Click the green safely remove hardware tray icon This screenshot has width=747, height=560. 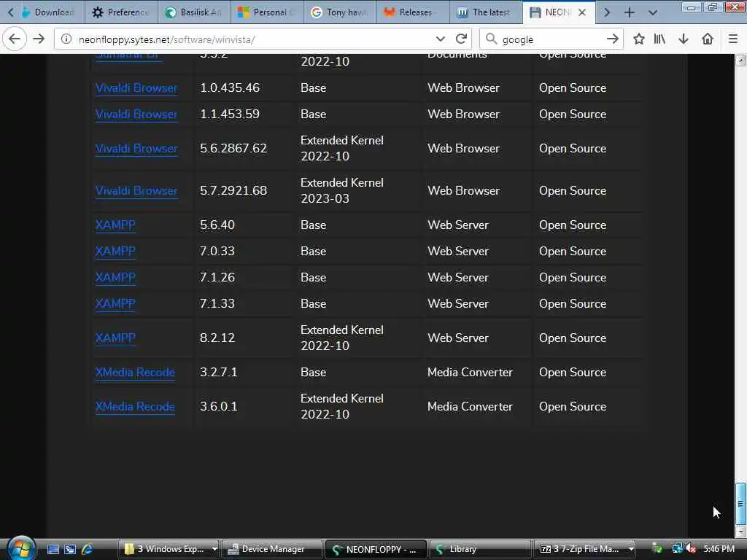[x=657, y=549]
